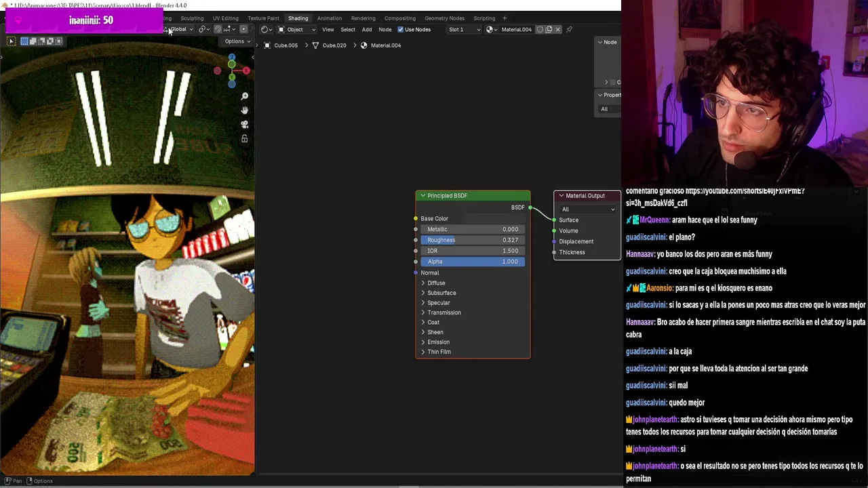Switch to the Sculpting workspace tab

[192, 18]
